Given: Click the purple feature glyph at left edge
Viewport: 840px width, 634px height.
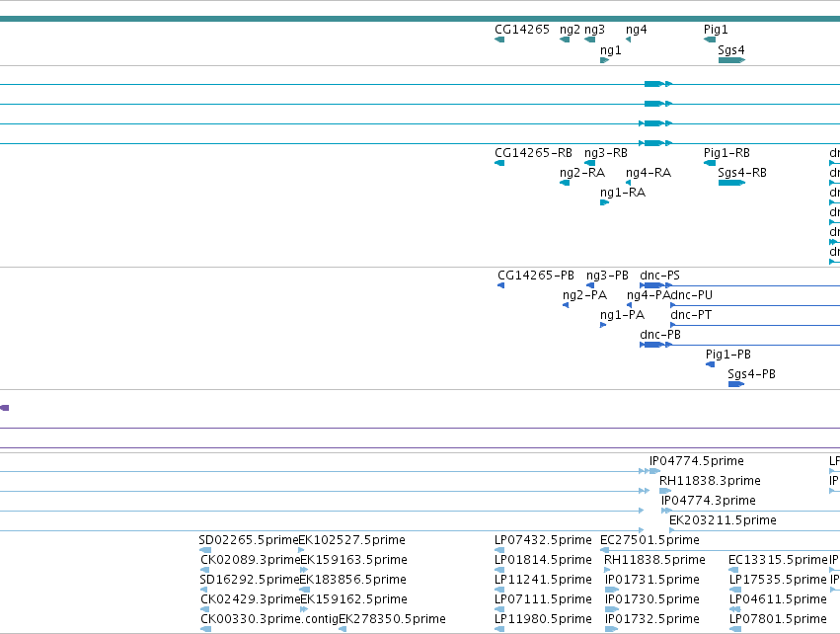Looking at the screenshot, I should point(4,408).
